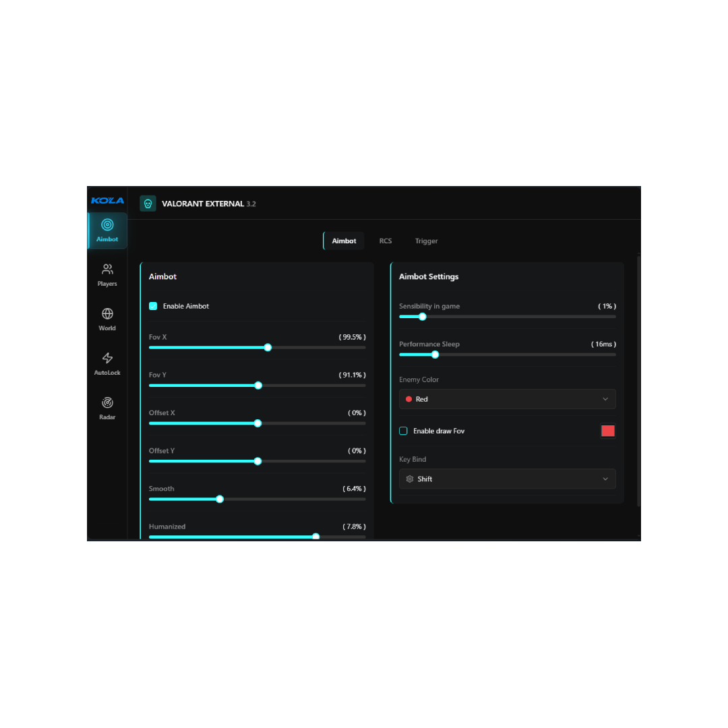
Task: Open the Aimbot section in the sidebar
Action: (107, 230)
